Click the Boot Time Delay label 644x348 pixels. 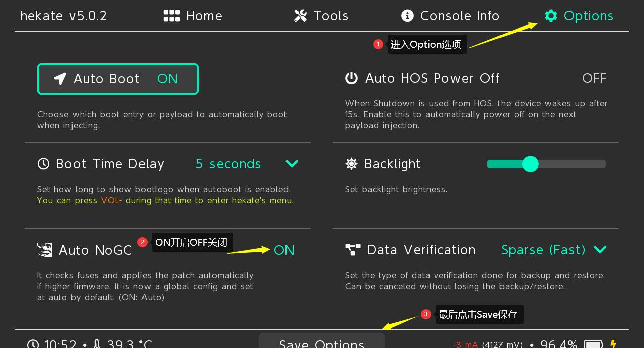pos(110,164)
